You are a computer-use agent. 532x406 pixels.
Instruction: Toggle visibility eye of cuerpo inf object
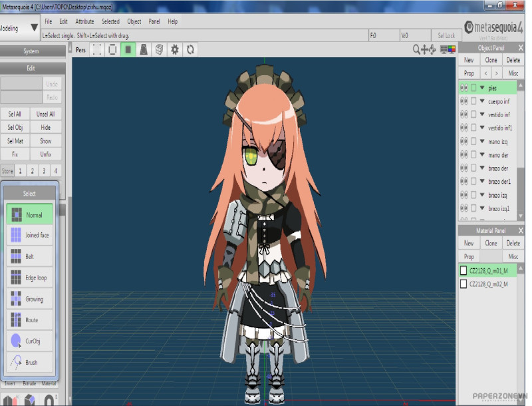pos(464,101)
